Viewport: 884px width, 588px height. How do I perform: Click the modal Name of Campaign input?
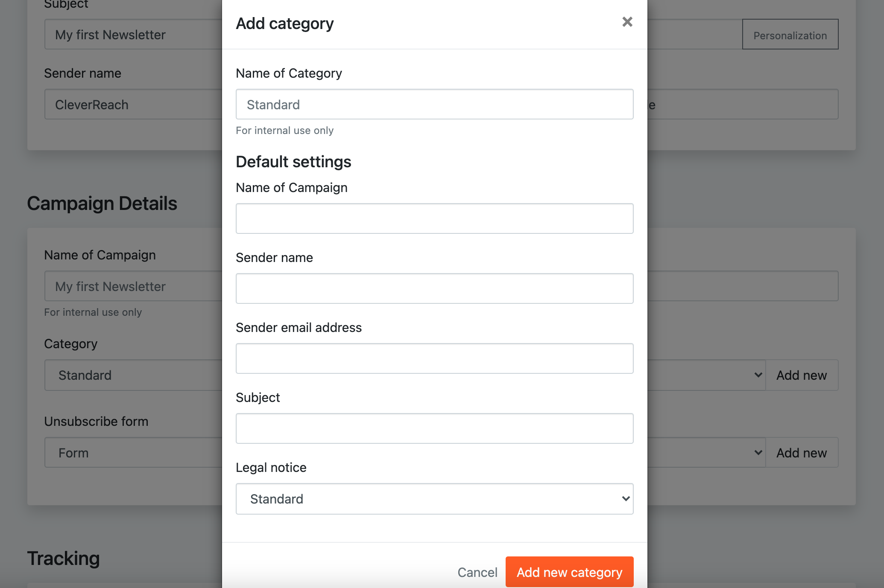[x=434, y=218]
